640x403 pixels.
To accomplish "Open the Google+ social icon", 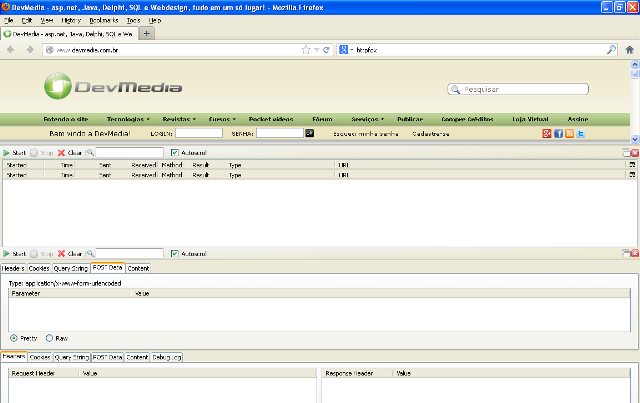I will click(x=547, y=134).
